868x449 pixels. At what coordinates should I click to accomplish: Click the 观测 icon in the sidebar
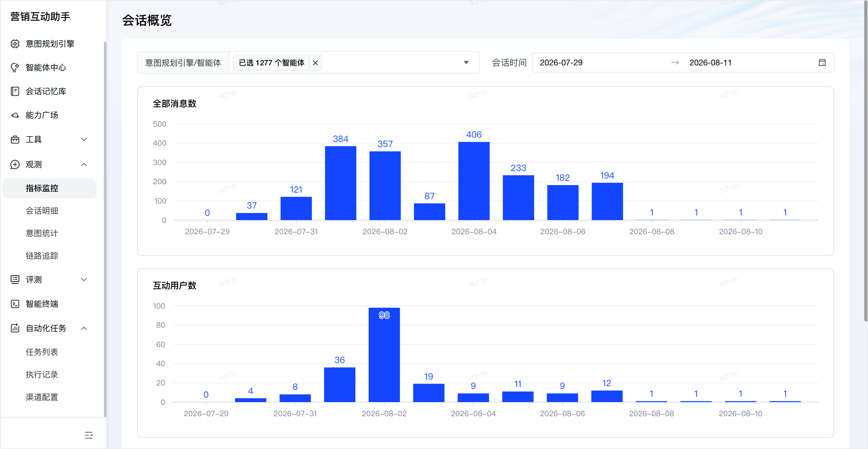click(x=15, y=164)
